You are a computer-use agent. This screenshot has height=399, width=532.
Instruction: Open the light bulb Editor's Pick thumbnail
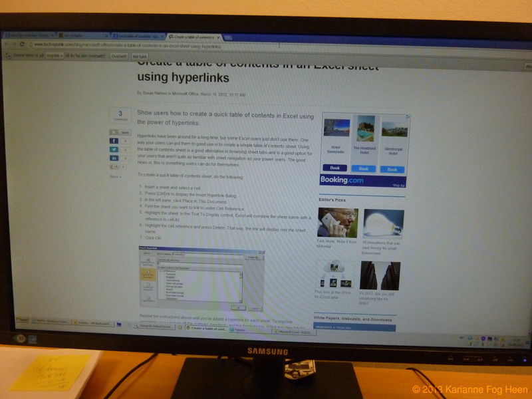(383, 224)
